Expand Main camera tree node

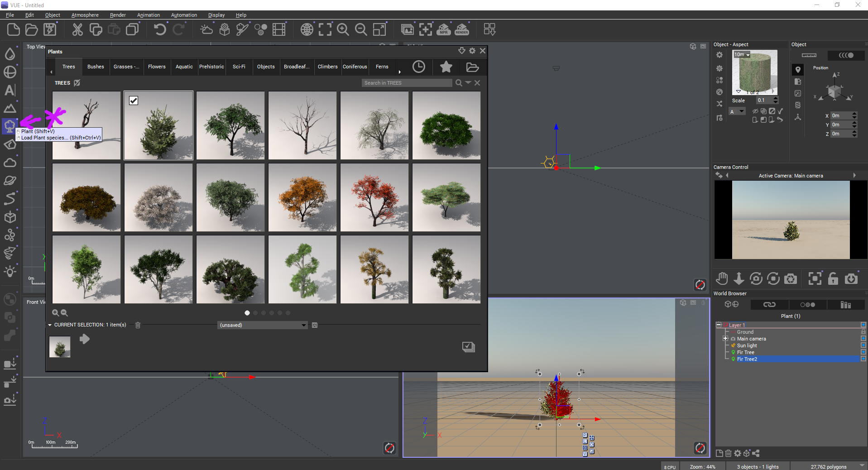[725, 339]
